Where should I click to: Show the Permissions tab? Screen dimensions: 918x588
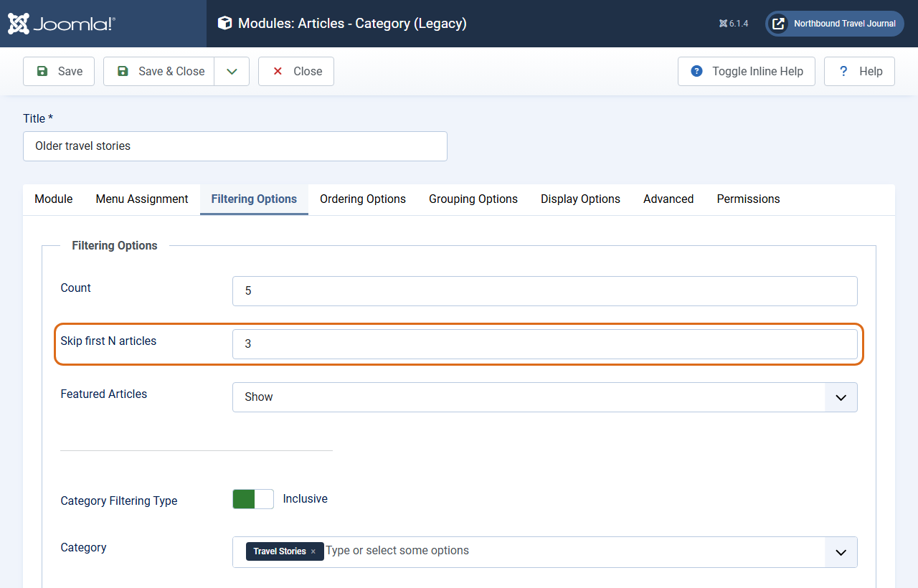pos(748,199)
